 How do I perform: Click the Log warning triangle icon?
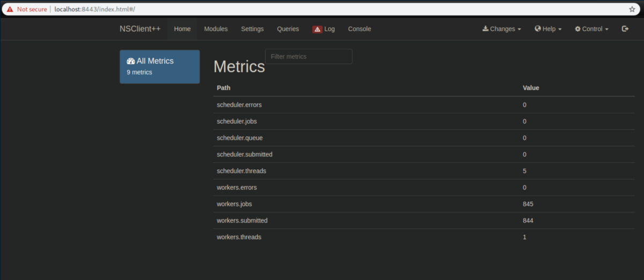(317, 29)
